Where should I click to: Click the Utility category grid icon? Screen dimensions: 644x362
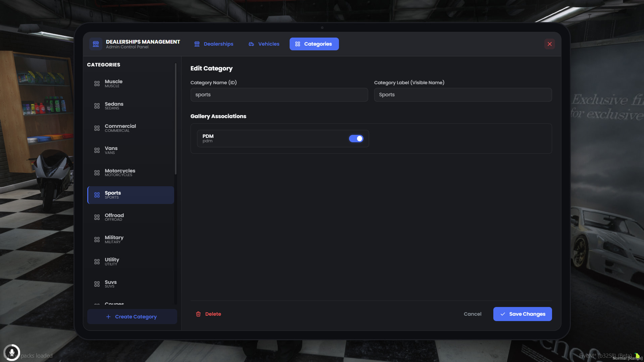[97, 262]
